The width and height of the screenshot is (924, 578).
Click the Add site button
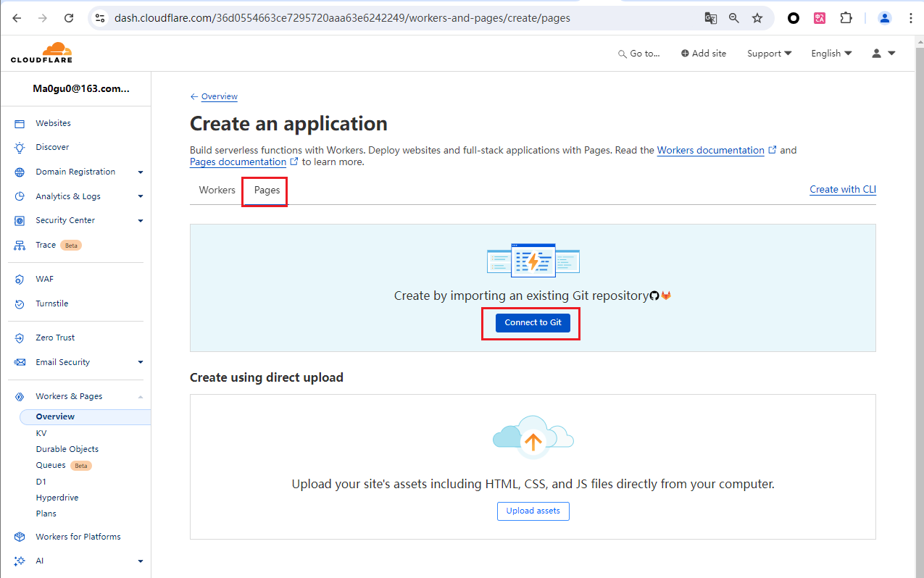click(704, 54)
